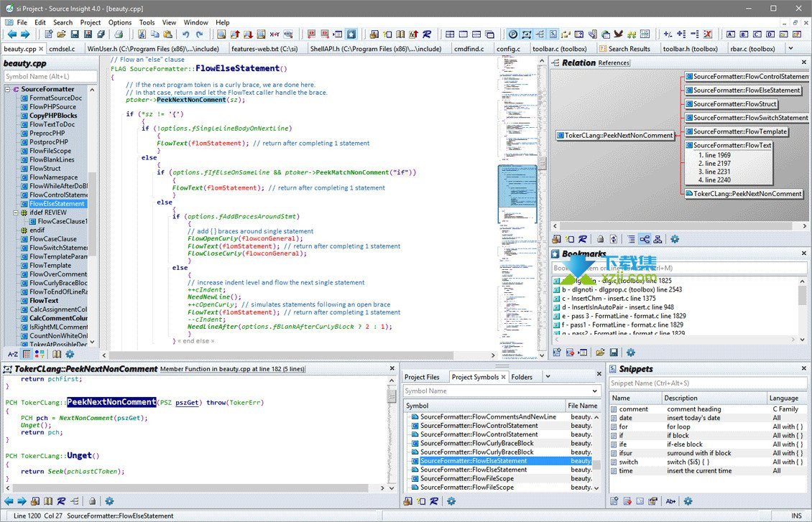Toggle Relation panel graph view icon
812x522 pixels.
(645, 239)
